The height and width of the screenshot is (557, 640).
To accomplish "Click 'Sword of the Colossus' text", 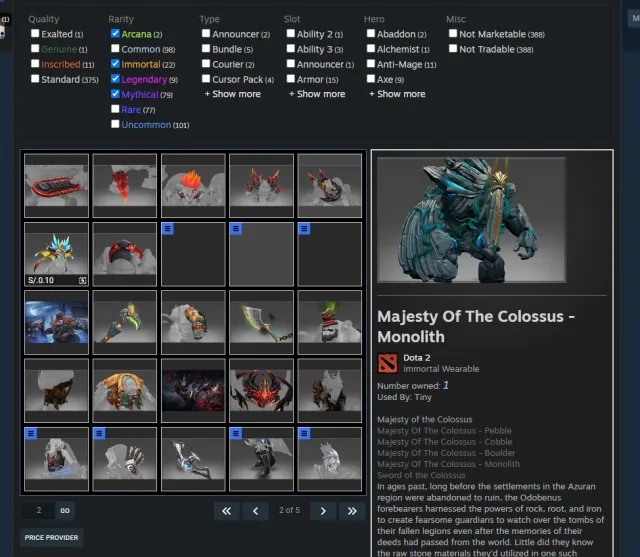I will point(421,475).
